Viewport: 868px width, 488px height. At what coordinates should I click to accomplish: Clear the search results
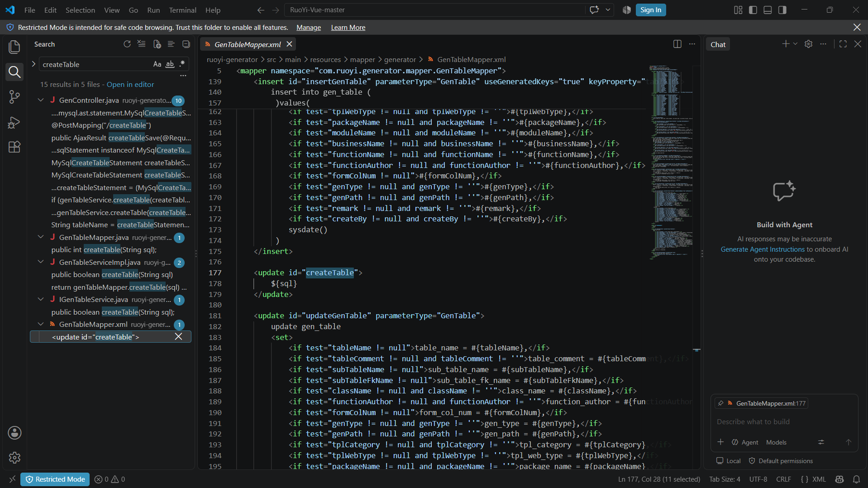[x=142, y=44]
